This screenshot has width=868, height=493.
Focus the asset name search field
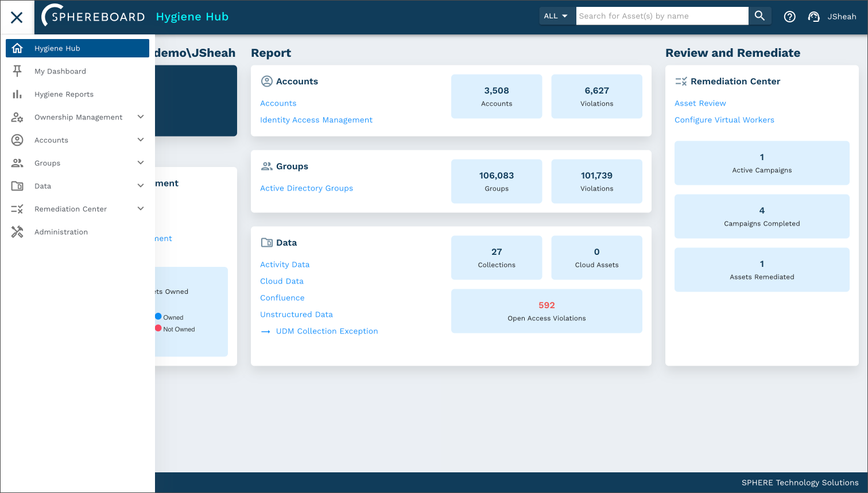point(662,16)
